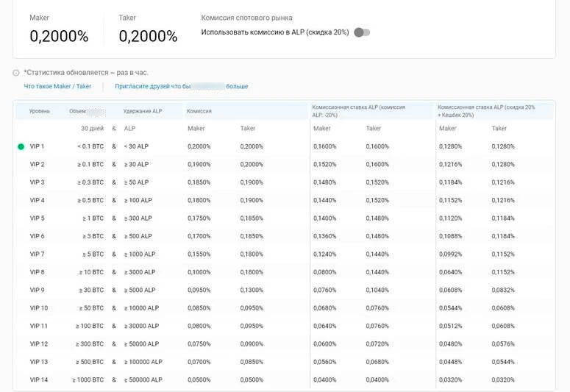The width and height of the screenshot is (570, 392).
Task: Enable the ALP commission discount toggle
Action: coord(361,32)
